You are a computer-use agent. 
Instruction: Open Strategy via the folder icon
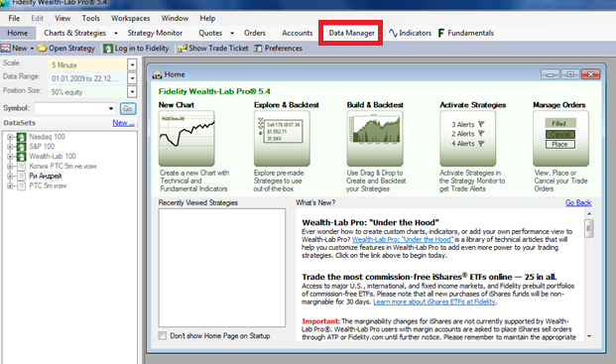[42, 49]
